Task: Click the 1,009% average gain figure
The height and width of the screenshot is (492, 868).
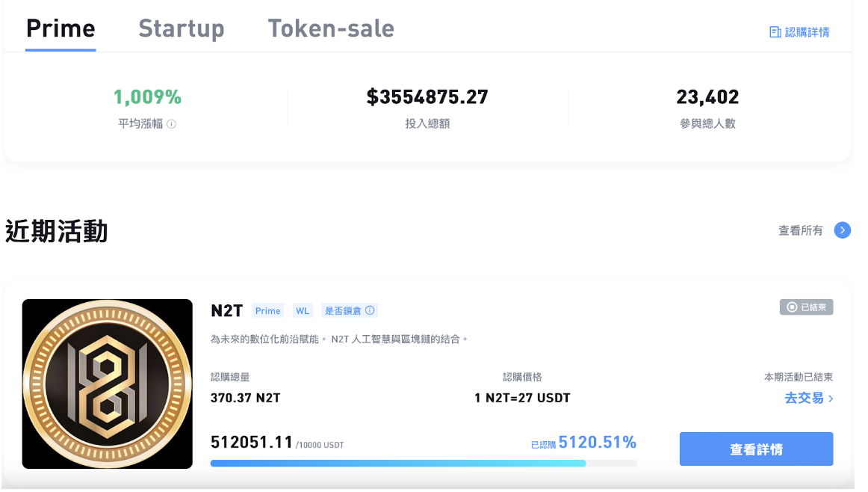Action: (147, 97)
